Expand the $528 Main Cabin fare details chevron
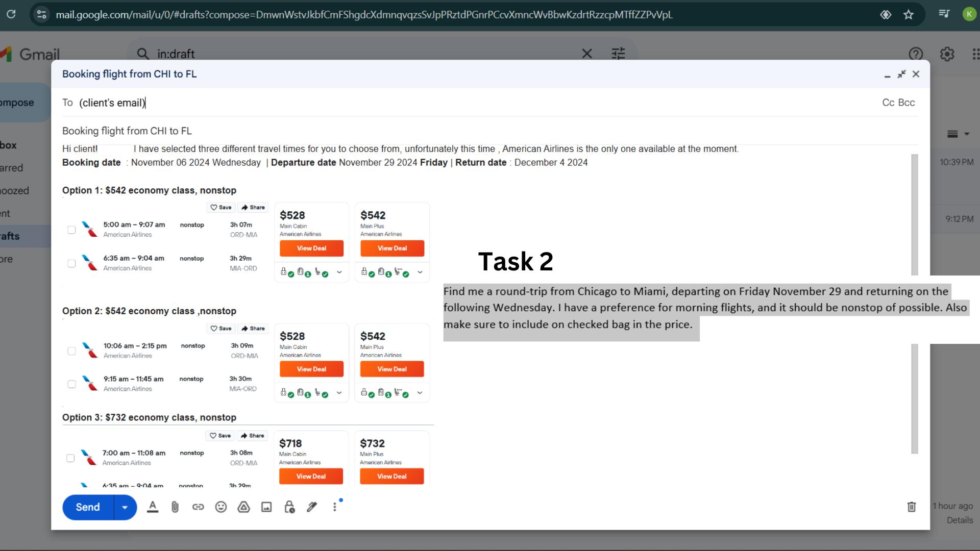 click(339, 272)
